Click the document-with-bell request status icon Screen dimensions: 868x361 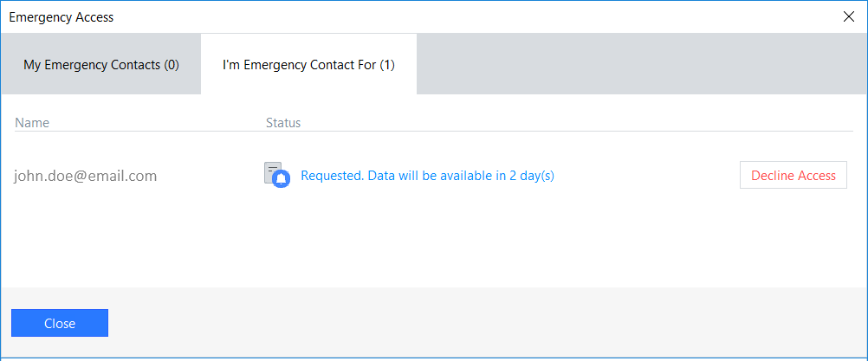point(277,175)
